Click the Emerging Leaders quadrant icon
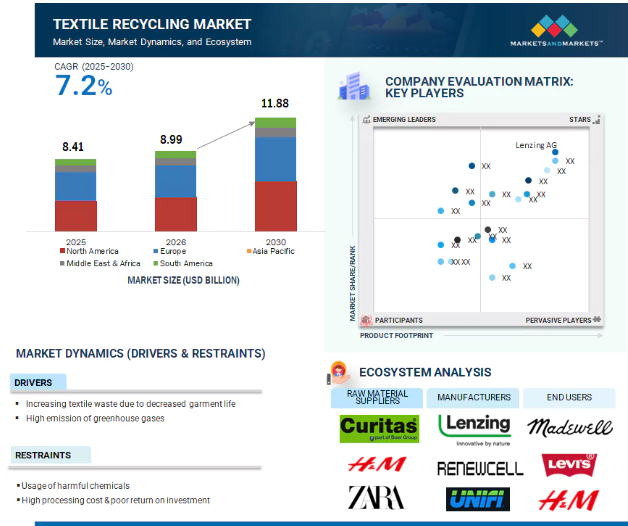Image resolution: width=628 pixels, height=526 pixels. [x=366, y=119]
